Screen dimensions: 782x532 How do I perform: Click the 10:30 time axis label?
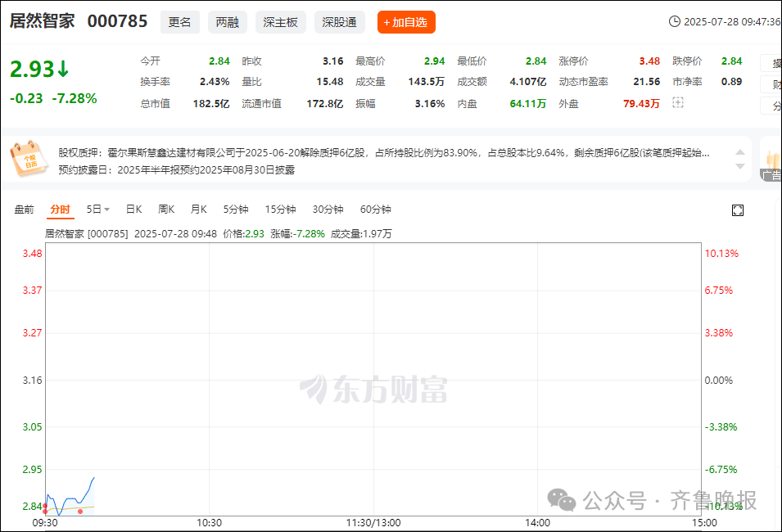[209, 522]
